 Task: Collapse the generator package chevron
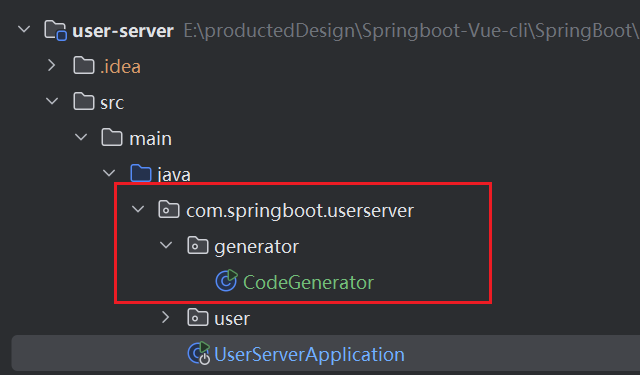pyautogui.click(x=166, y=245)
